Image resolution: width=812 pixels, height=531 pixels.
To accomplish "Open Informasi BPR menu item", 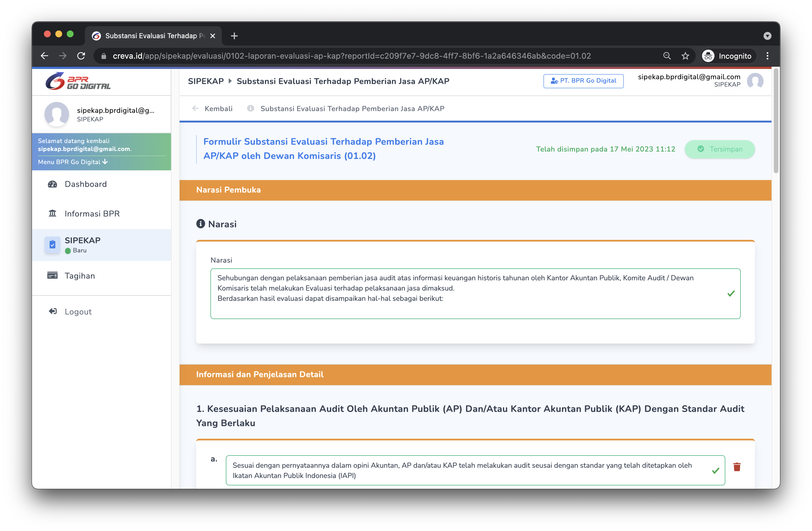I will tap(102, 214).
